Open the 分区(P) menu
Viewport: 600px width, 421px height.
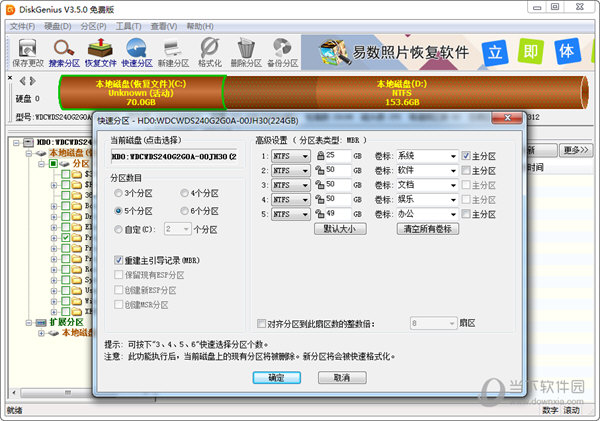pos(93,26)
